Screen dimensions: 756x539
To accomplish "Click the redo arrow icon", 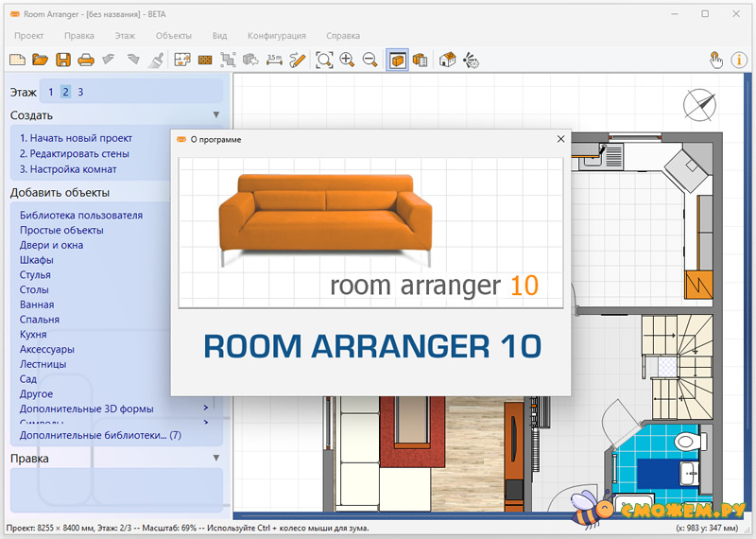I will click(132, 60).
